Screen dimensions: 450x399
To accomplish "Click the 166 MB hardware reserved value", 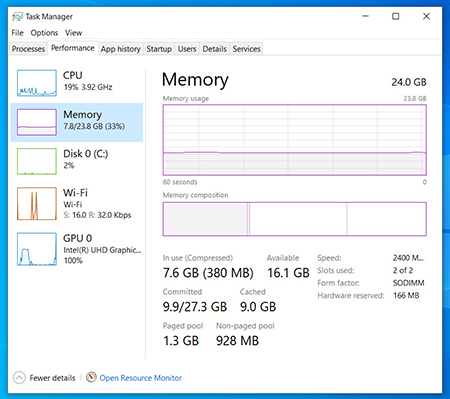I will point(406,295).
